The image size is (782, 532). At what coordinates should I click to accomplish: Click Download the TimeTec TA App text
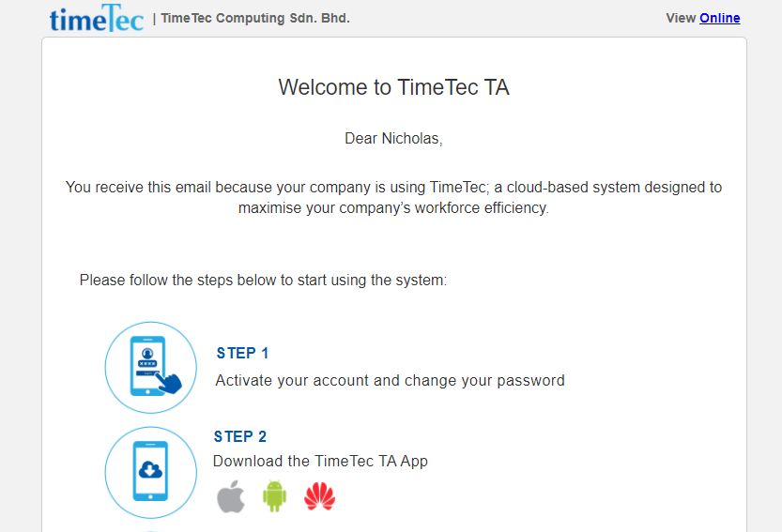pyautogui.click(x=320, y=462)
